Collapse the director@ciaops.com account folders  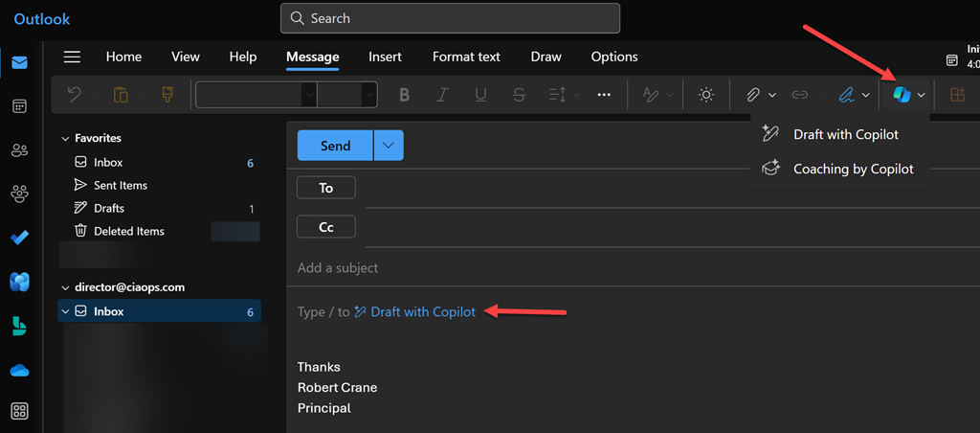click(x=65, y=286)
